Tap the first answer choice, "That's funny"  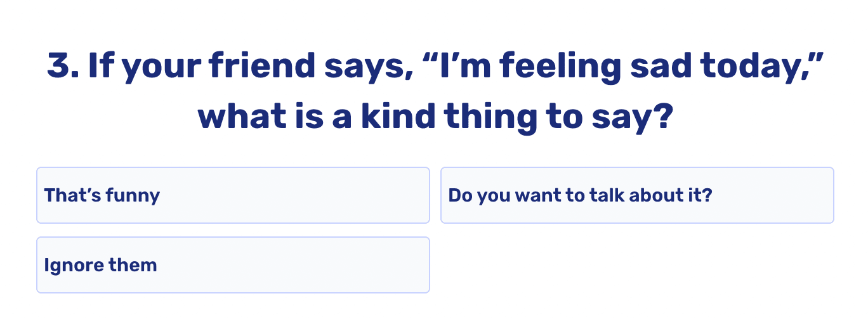tap(233, 195)
